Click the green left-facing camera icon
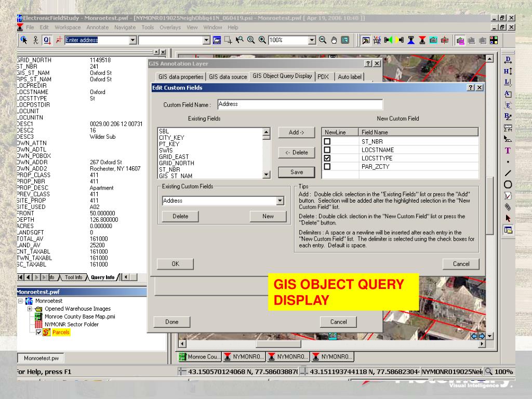 pos(388,40)
